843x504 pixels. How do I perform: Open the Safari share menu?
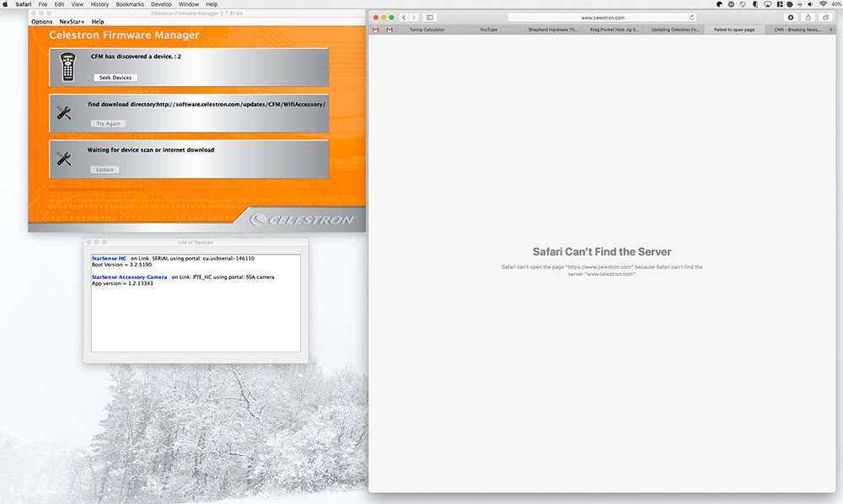pos(808,17)
